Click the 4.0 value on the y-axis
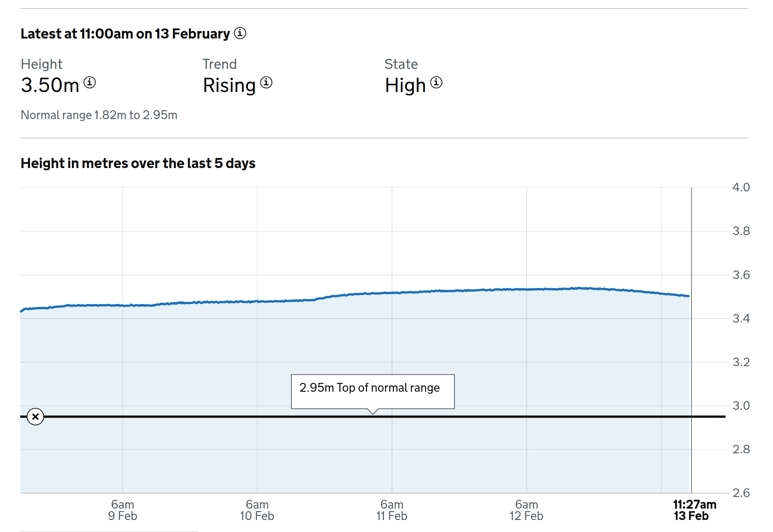The width and height of the screenshot is (773, 532). pos(741,187)
